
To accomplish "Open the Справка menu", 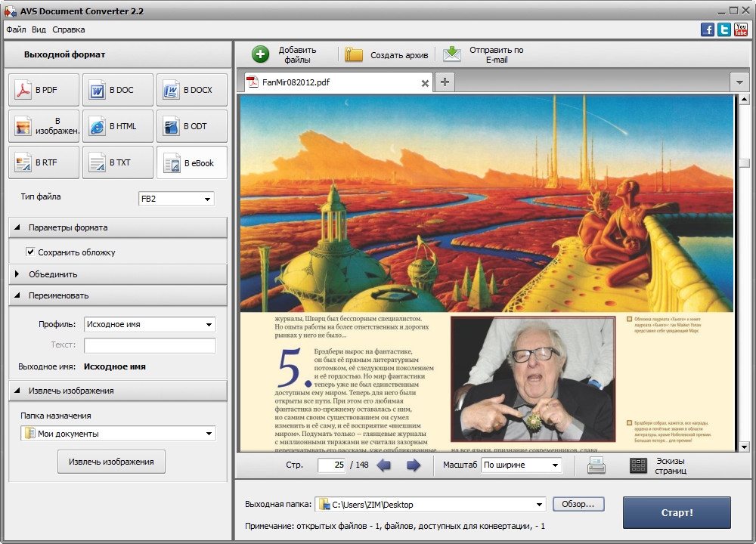I will [x=69, y=29].
